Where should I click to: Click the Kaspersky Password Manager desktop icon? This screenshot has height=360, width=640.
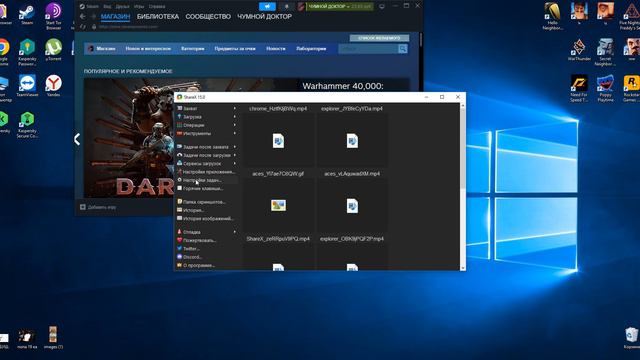coord(27,52)
